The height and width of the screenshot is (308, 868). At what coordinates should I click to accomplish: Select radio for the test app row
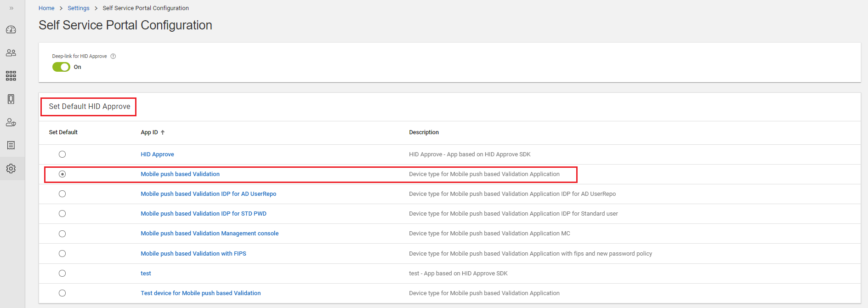[x=62, y=274]
